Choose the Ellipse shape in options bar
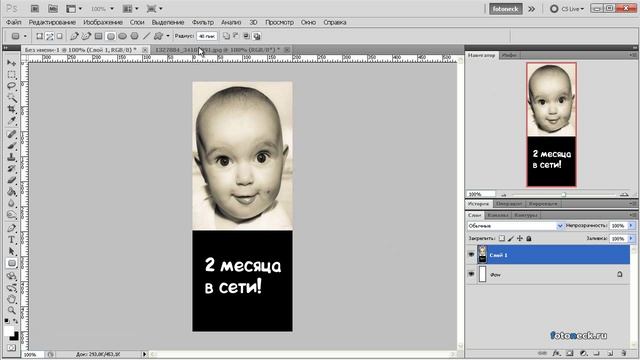The height and width of the screenshot is (360, 640). coord(122,36)
